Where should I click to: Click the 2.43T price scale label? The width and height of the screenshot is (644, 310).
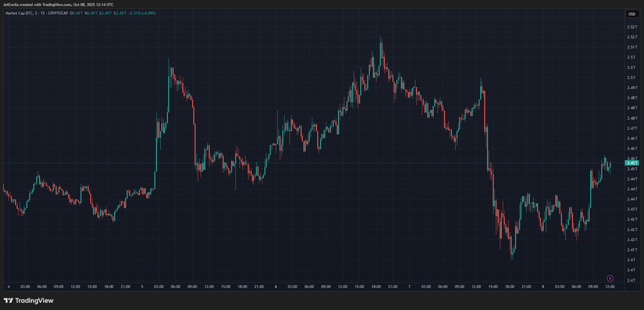pos(632,209)
